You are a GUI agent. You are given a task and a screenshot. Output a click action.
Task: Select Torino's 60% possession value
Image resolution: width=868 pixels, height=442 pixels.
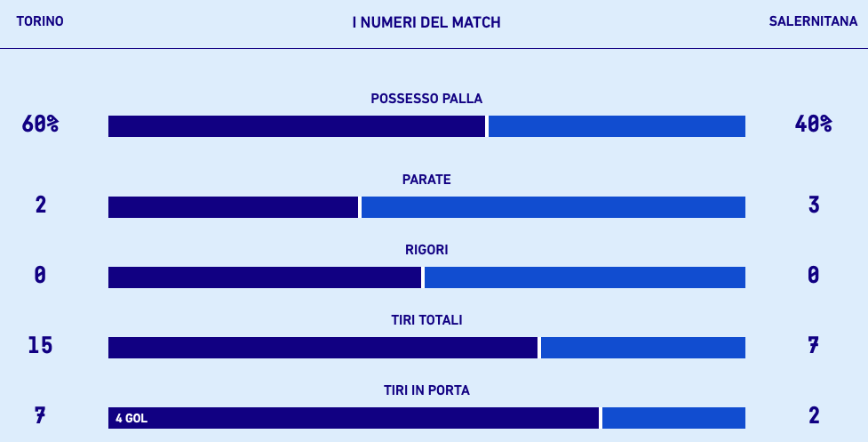(x=40, y=125)
